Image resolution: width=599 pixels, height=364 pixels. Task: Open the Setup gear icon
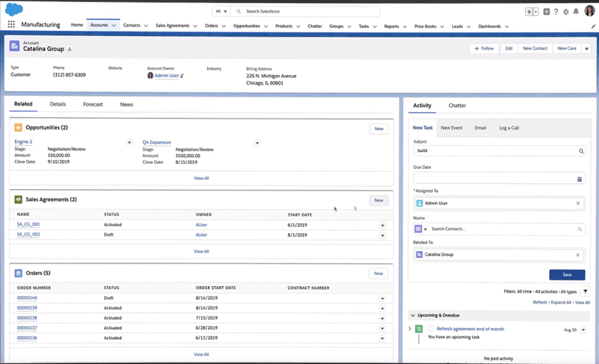[566, 12]
